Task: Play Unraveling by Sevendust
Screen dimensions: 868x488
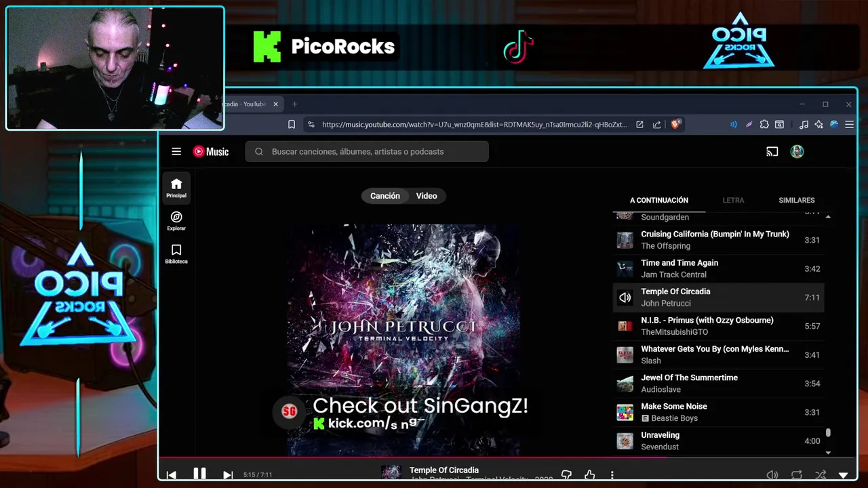Action: point(719,441)
